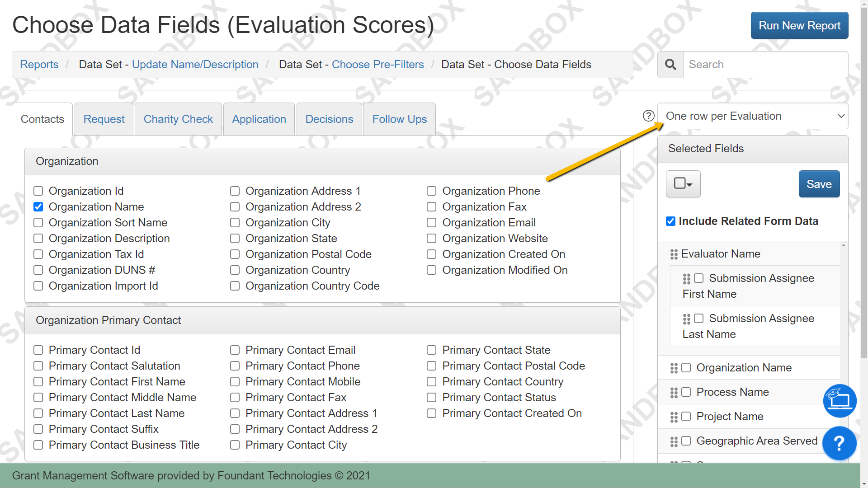
Task: Open the Application tab
Action: [259, 119]
